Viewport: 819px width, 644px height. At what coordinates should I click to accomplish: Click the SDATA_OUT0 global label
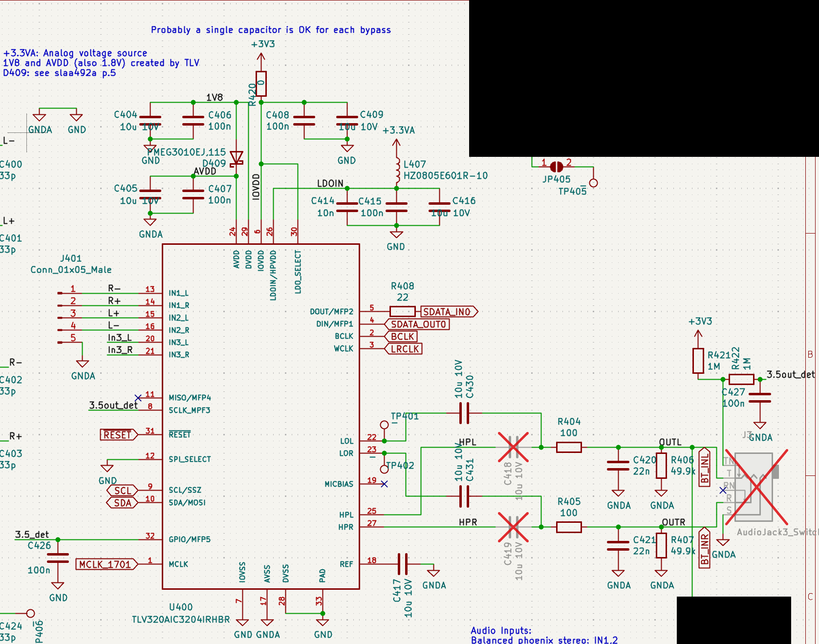click(417, 324)
